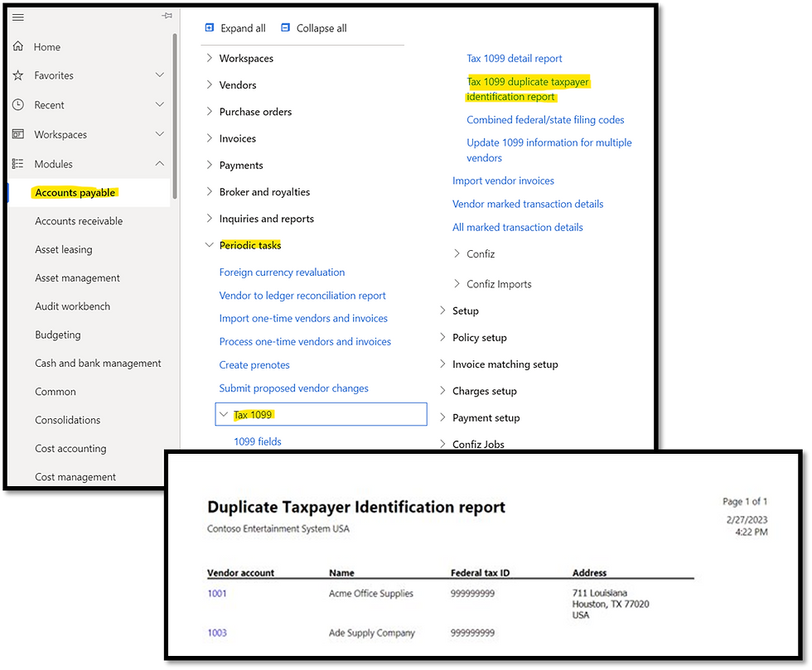Expand the Confiz Jobs group

(x=442, y=444)
